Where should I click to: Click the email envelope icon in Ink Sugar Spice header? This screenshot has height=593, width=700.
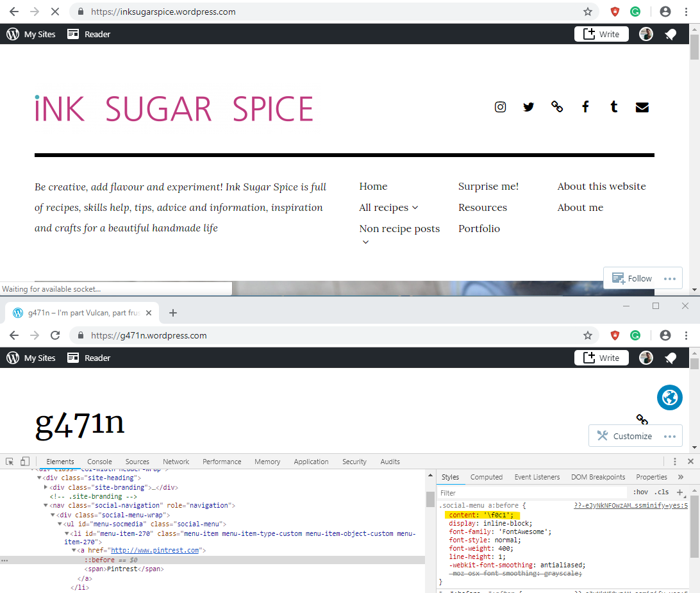[x=642, y=107]
